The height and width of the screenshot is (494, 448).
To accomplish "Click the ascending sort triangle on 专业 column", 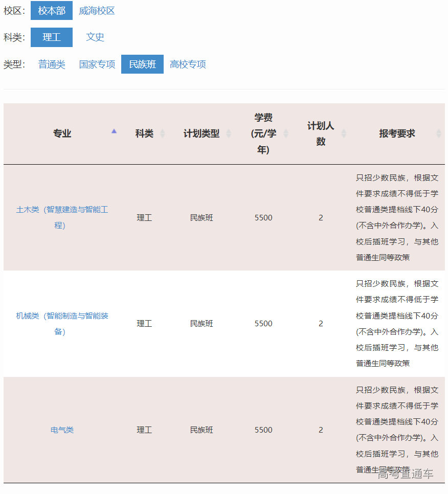I will (x=114, y=131).
